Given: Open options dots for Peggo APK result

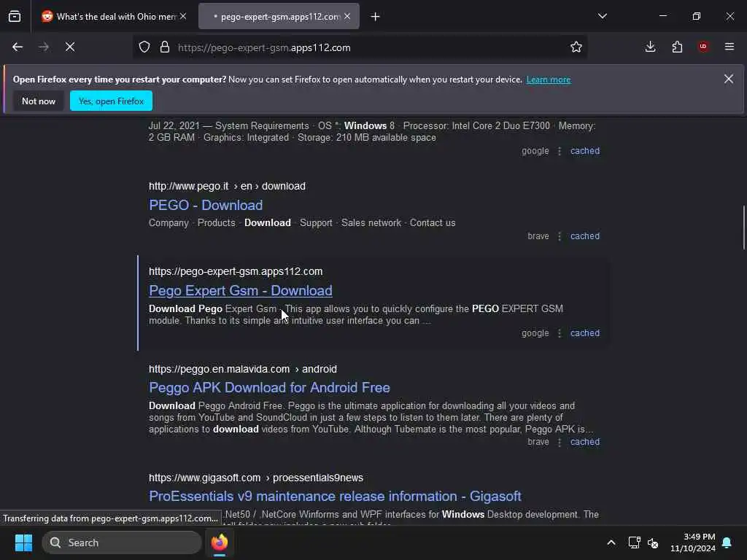Looking at the screenshot, I should 560,442.
